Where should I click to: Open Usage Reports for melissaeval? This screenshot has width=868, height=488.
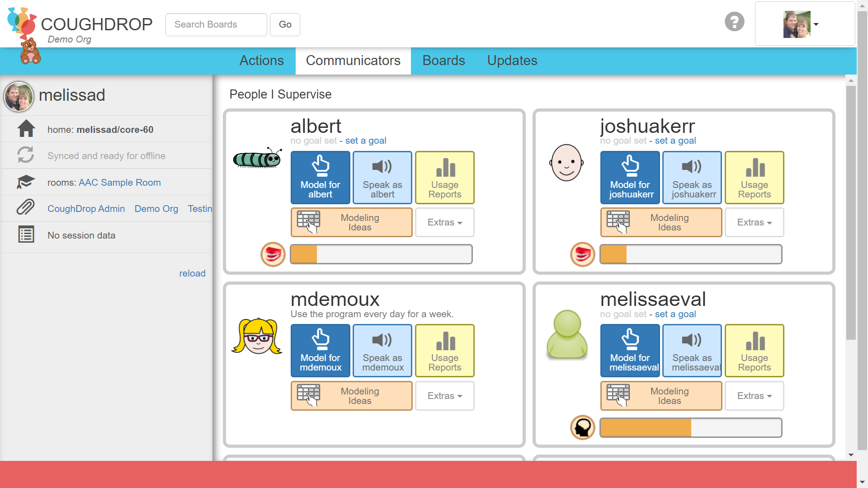click(755, 351)
